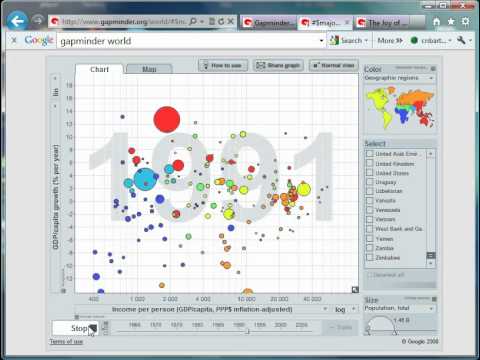The height and width of the screenshot is (360, 480).
Task: Click the Google logo on toolbar
Action: tap(39, 40)
